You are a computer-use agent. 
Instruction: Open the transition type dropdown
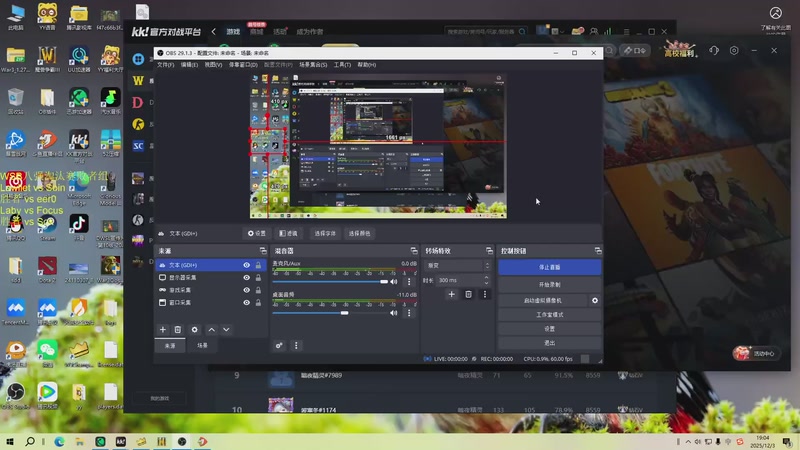[457, 265]
